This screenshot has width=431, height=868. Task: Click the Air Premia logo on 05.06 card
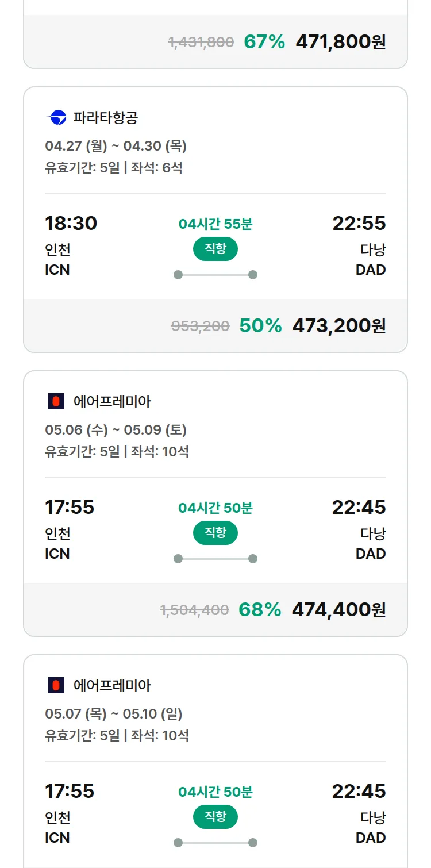tap(56, 401)
